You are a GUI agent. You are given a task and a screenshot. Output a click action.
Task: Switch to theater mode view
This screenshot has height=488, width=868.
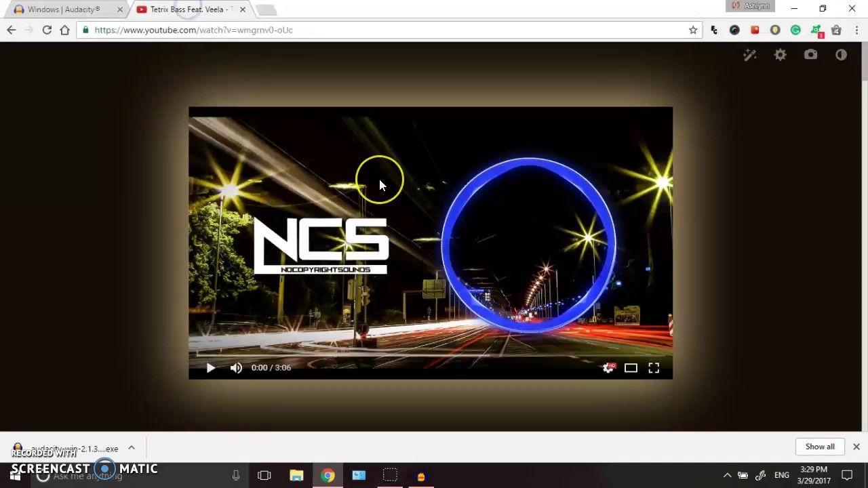[631, 367]
